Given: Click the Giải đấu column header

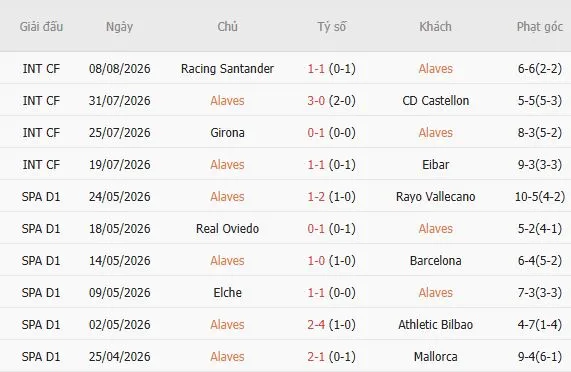Looking at the screenshot, I should coord(41,27).
